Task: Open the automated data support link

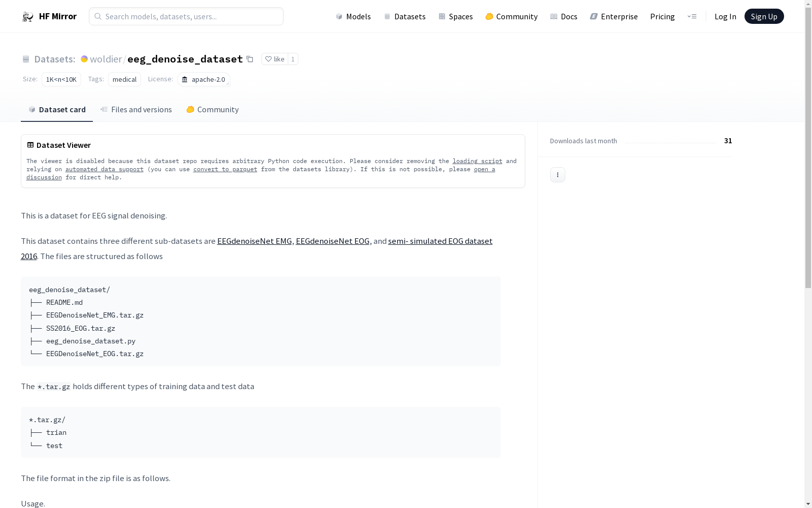Action: [105, 169]
